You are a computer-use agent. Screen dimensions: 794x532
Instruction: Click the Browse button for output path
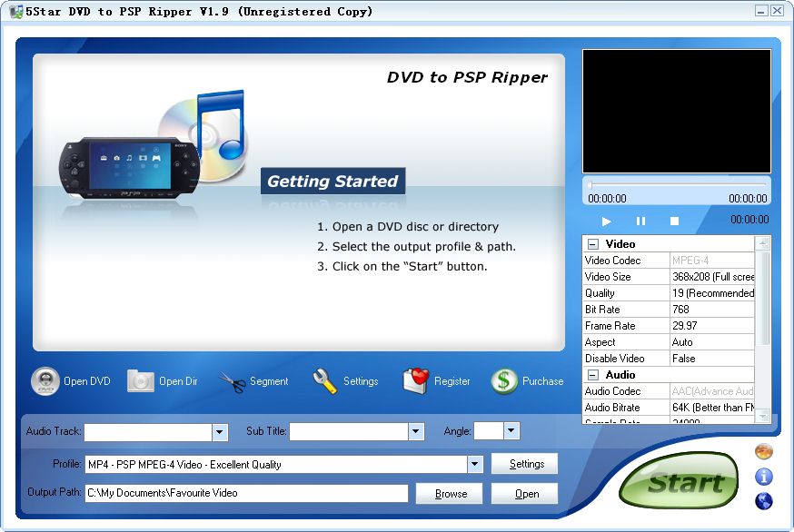pos(449,494)
